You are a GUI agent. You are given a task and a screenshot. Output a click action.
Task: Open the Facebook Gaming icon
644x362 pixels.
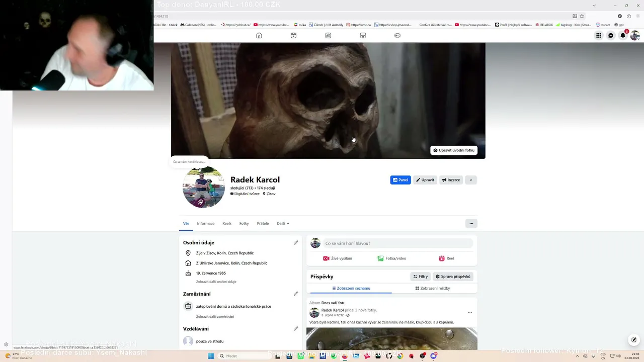coord(397,36)
